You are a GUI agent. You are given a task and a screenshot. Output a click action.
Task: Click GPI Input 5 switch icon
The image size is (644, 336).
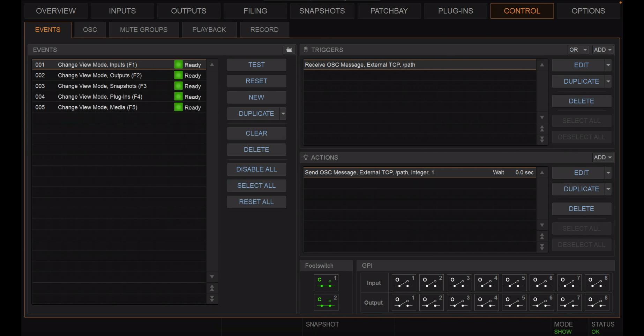[514, 283]
